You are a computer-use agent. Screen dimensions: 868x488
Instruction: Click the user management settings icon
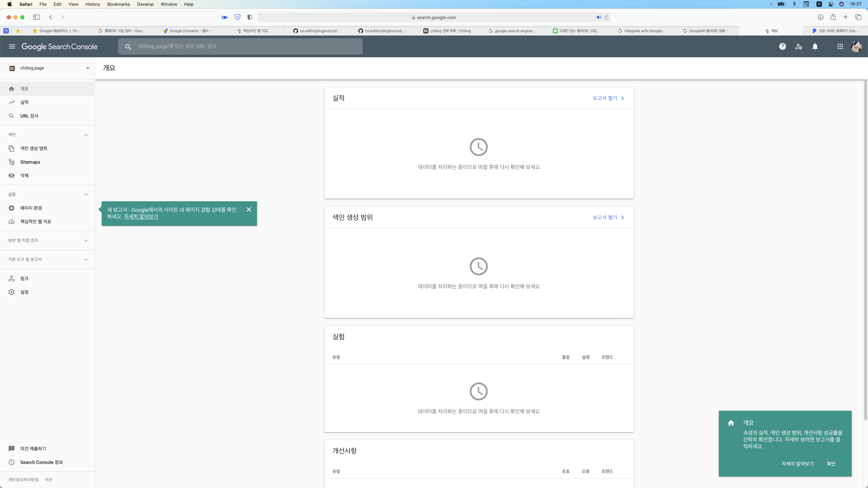[x=798, y=46]
